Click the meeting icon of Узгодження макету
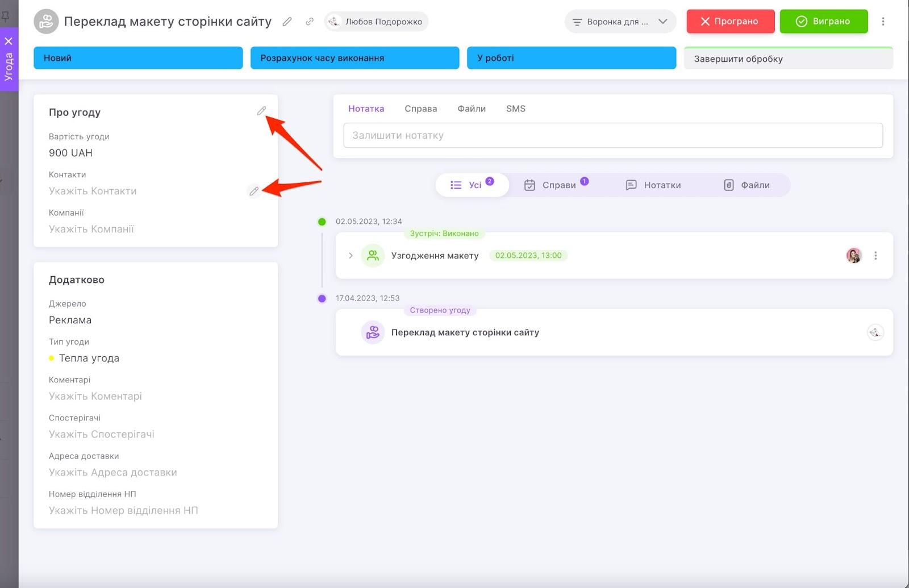Viewport: 909px width, 588px height. 373,256
